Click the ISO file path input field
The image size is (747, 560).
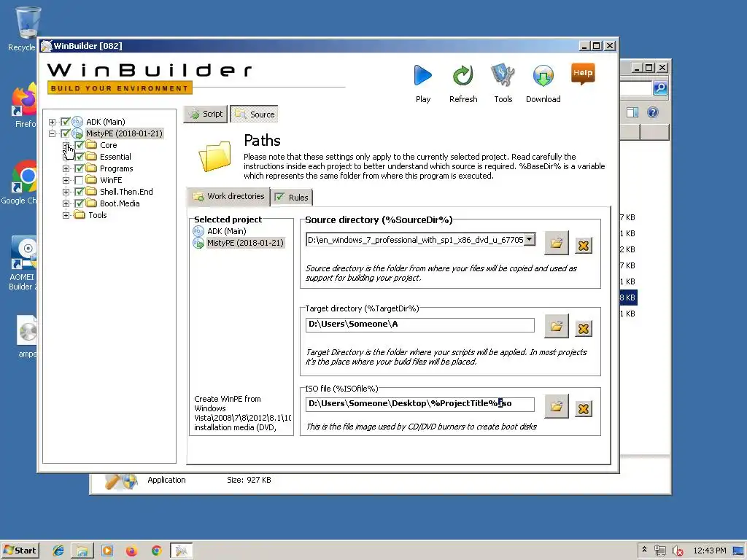[419, 404]
